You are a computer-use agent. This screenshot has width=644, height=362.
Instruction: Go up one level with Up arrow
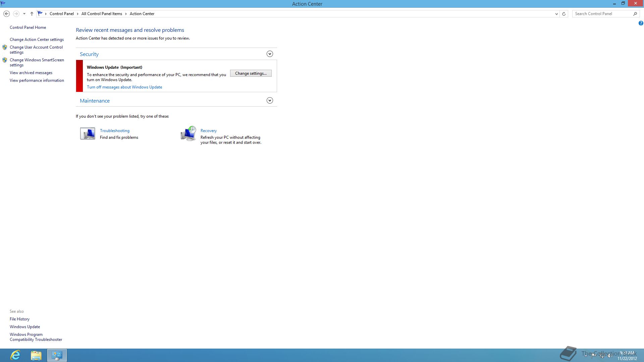click(x=32, y=14)
